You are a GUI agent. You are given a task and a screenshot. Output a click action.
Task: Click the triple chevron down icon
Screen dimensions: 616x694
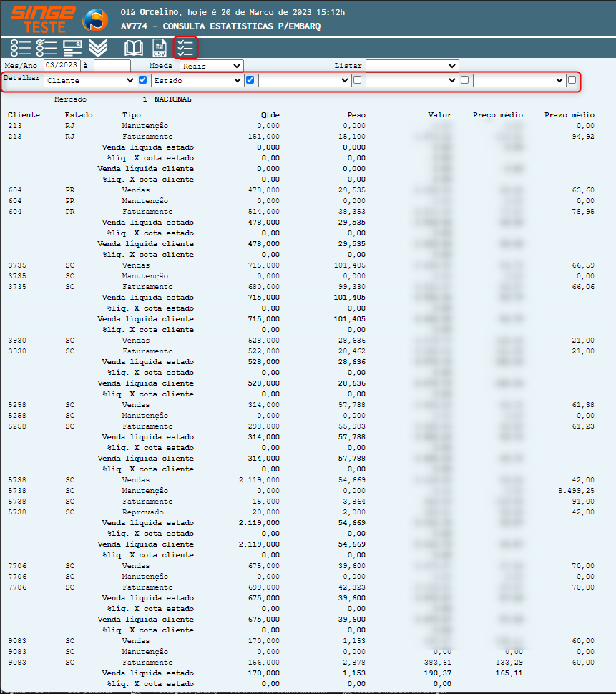click(x=98, y=48)
